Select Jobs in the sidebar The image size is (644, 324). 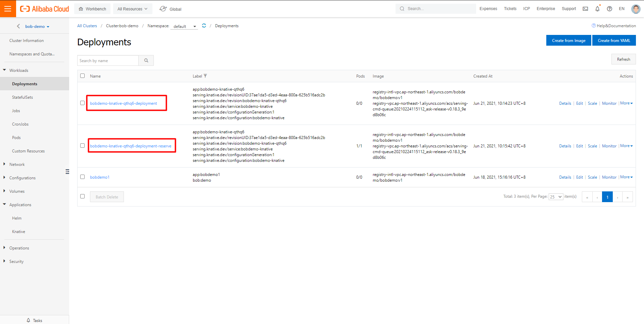click(16, 111)
